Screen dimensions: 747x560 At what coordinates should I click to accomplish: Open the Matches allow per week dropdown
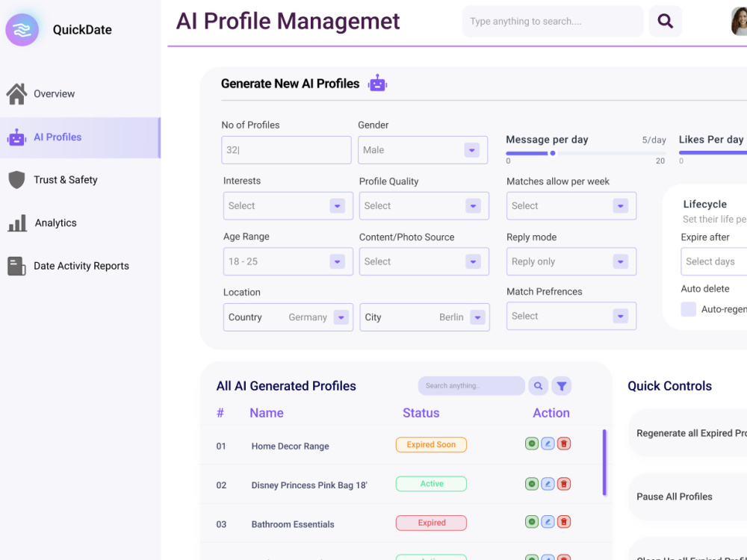click(571, 206)
